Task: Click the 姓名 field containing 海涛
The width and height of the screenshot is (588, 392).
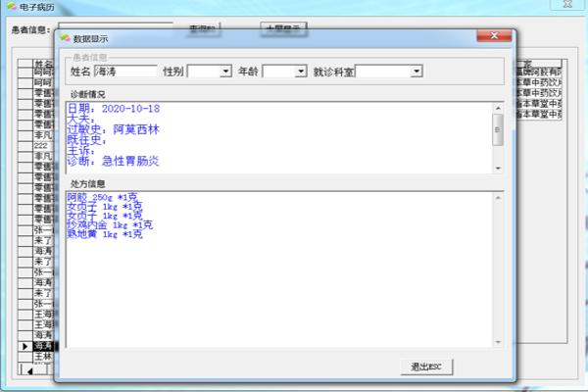Action: tap(123, 72)
